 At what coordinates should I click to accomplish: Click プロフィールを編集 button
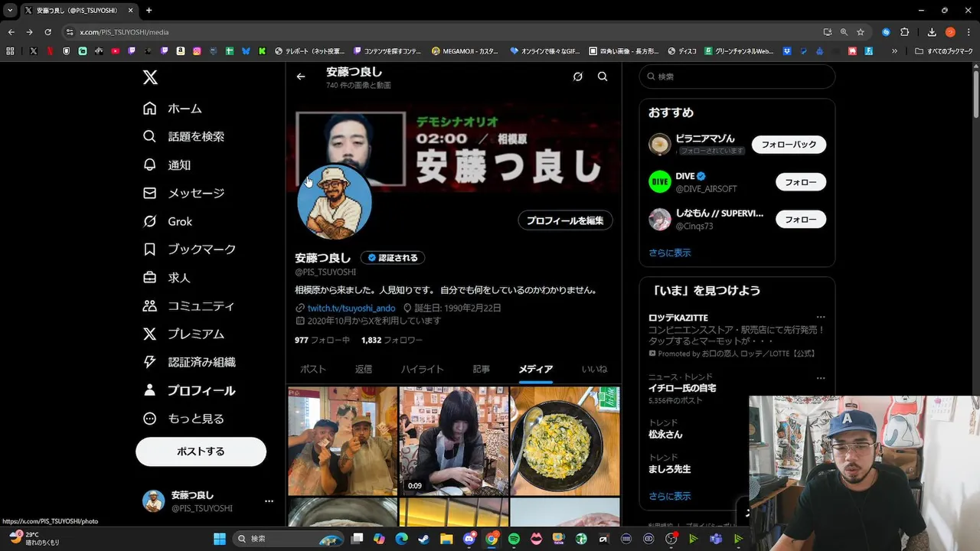565,220
